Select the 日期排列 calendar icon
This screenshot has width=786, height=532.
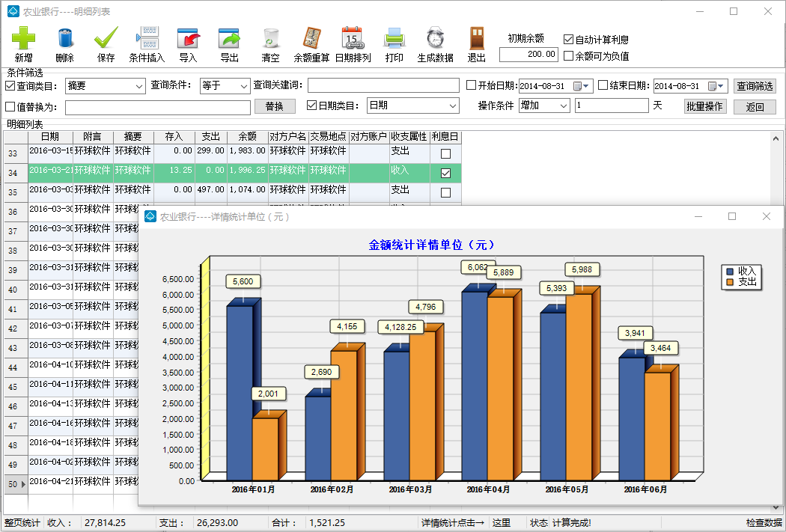point(353,38)
